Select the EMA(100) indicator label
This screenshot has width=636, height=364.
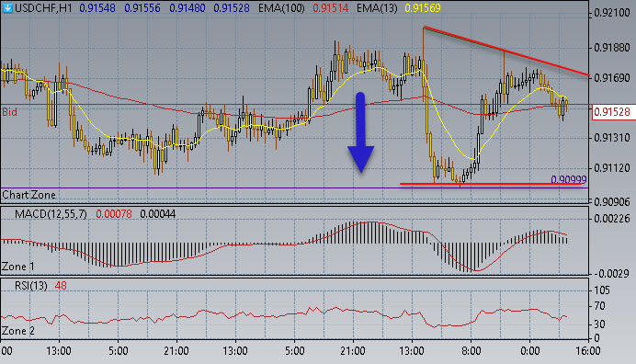pos(281,7)
